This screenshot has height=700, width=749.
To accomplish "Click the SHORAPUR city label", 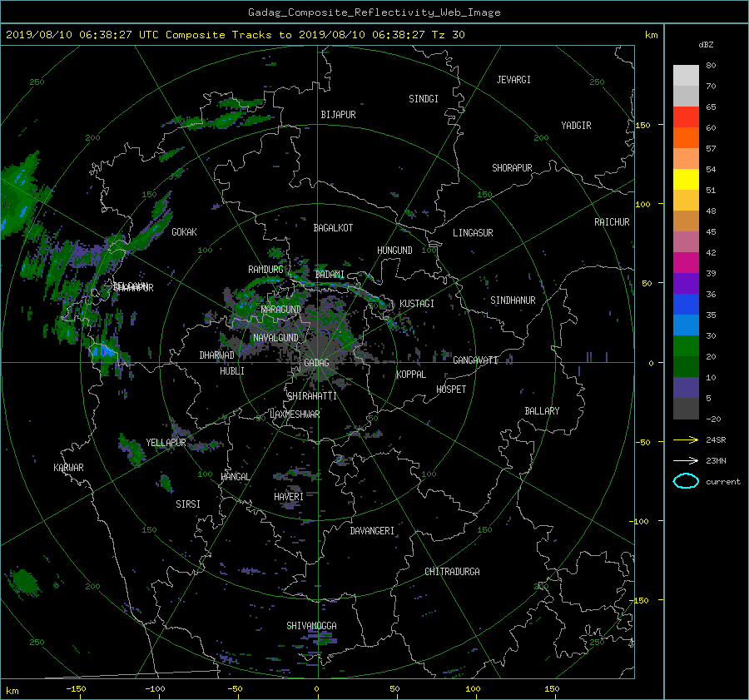I will pyautogui.click(x=512, y=168).
